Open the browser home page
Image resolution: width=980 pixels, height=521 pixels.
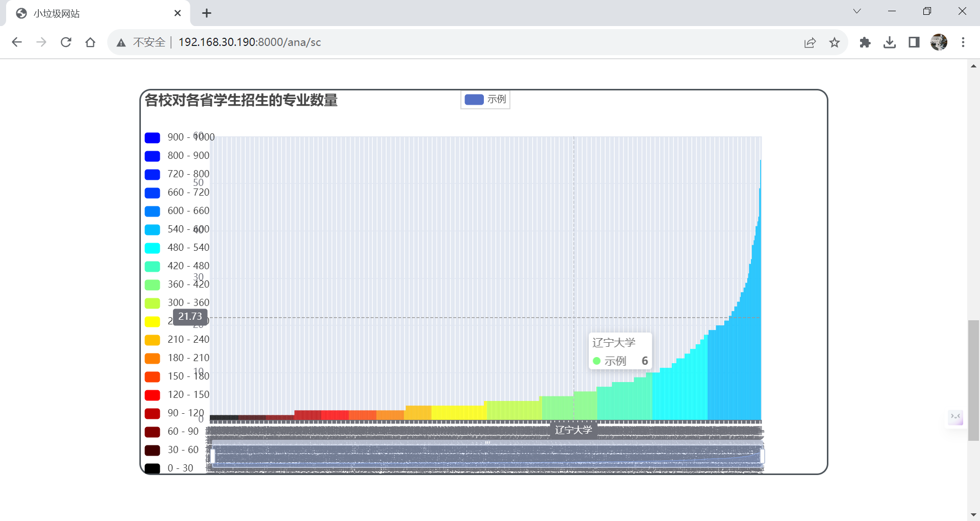click(x=90, y=42)
